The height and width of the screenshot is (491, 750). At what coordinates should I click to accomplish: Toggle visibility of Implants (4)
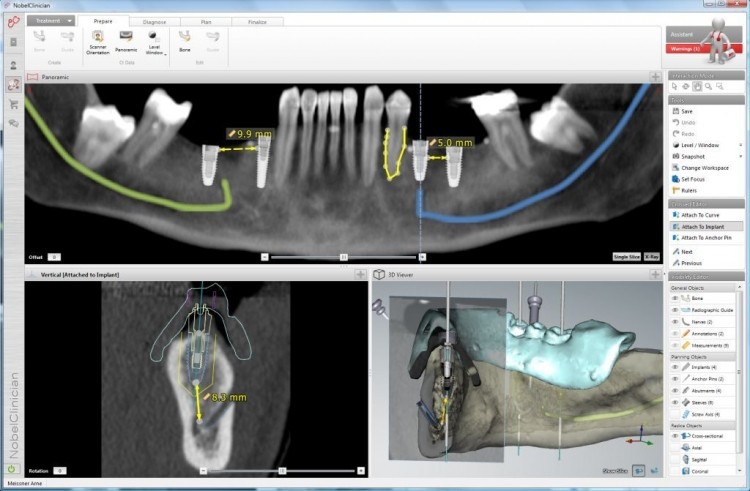(675, 367)
